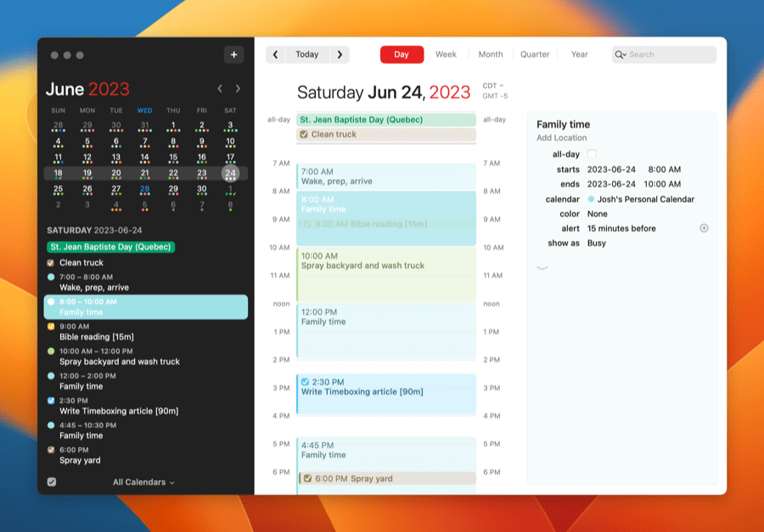Select June 19 in mini calendar

tap(87, 175)
